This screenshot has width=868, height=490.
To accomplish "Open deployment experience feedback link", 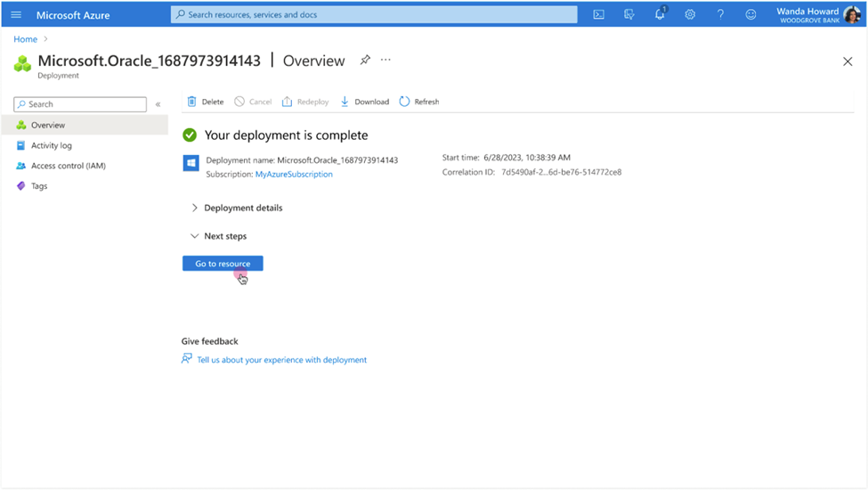I will pyautogui.click(x=282, y=360).
